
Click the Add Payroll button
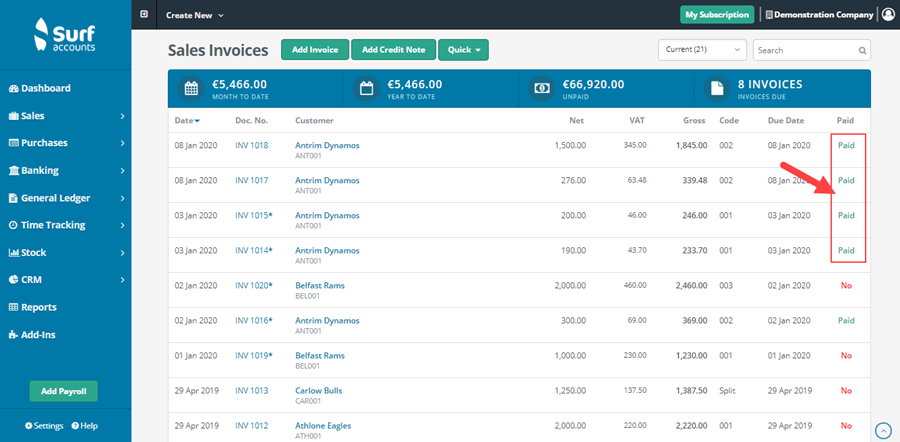tap(64, 391)
